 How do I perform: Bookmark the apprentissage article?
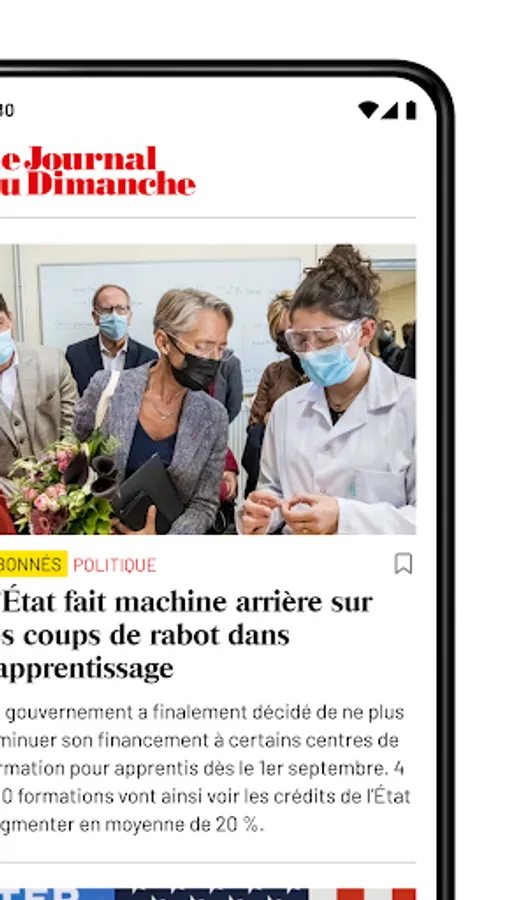pyautogui.click(x=403, y=564)
